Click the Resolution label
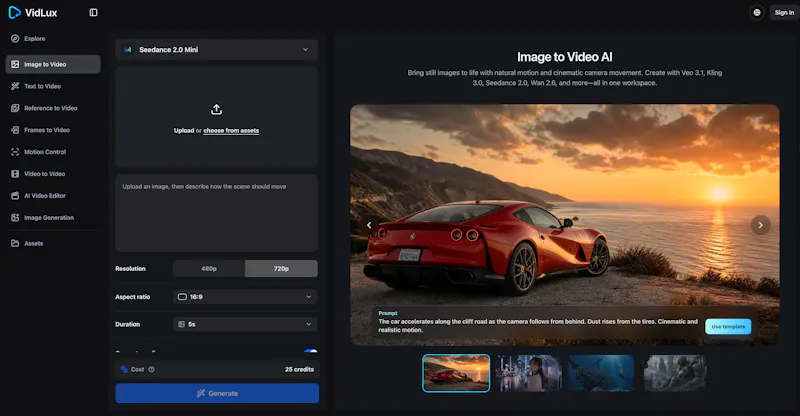 pos(131,269)
